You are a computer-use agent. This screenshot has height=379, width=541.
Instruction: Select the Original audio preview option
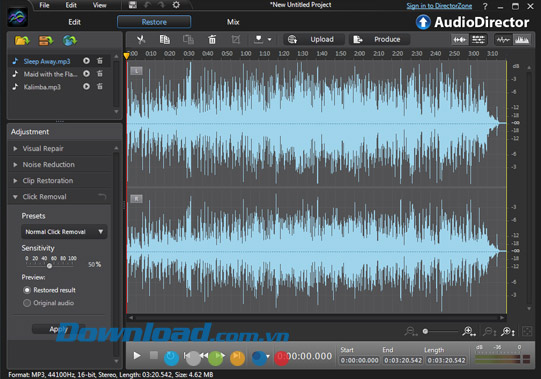coord(27,303)
